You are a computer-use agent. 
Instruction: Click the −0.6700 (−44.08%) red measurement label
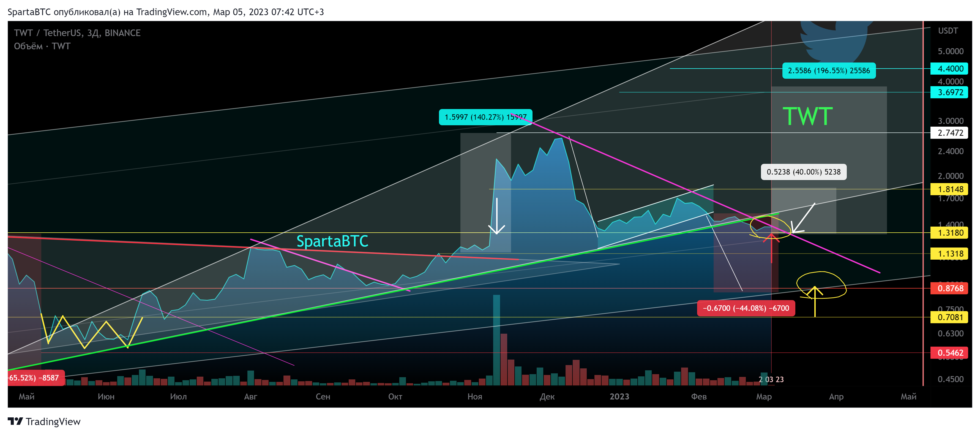click(746, 308)
